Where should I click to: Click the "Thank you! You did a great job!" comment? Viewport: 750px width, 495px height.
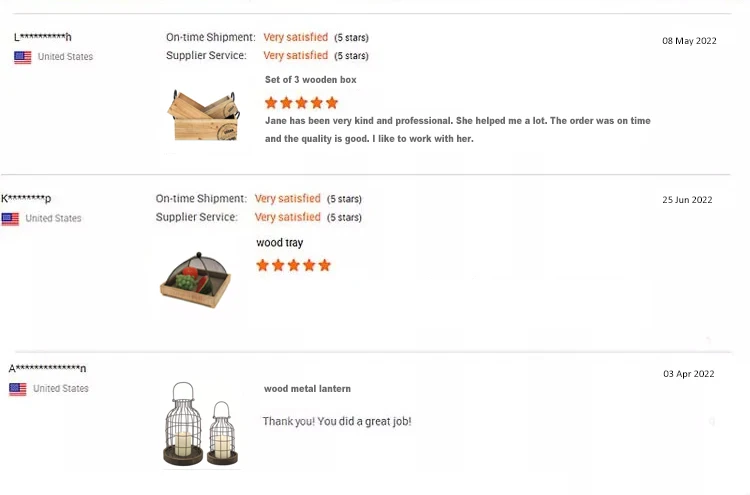(x=336, y=422)
